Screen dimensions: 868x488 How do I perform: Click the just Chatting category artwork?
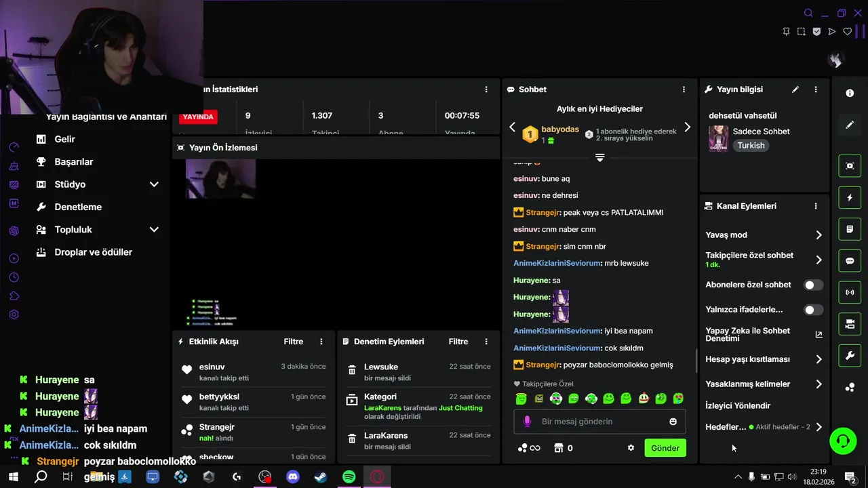(718, 138)
